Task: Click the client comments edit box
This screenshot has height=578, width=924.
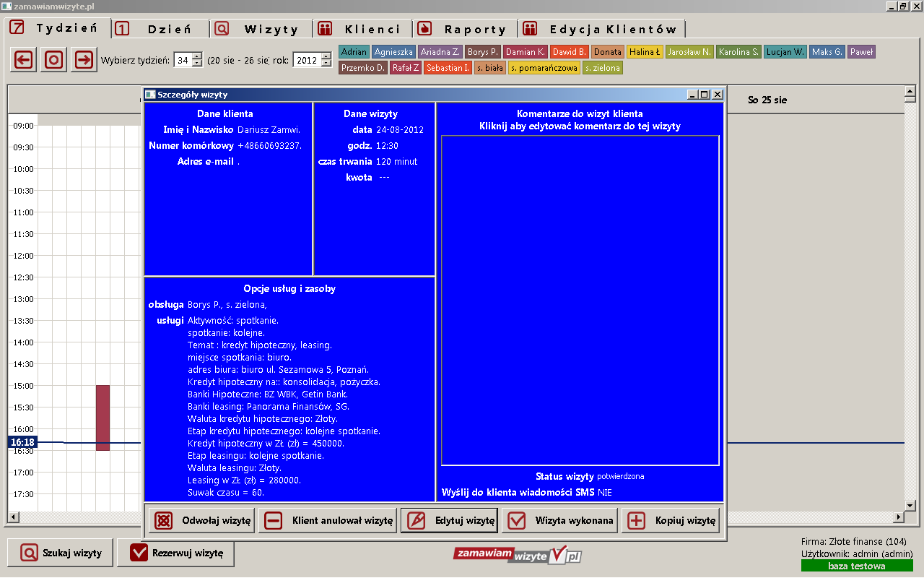Action: click(x=580, y=301)
